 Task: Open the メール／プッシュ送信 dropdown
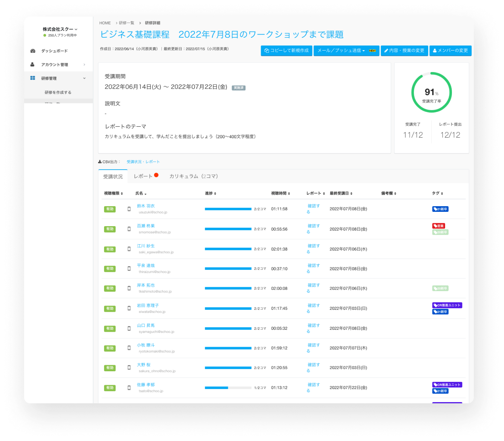click(x=346, y=51)
